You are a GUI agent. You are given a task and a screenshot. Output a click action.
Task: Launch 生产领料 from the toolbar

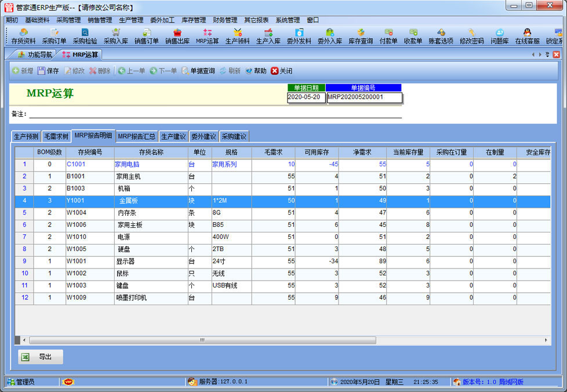pos(237,36)
